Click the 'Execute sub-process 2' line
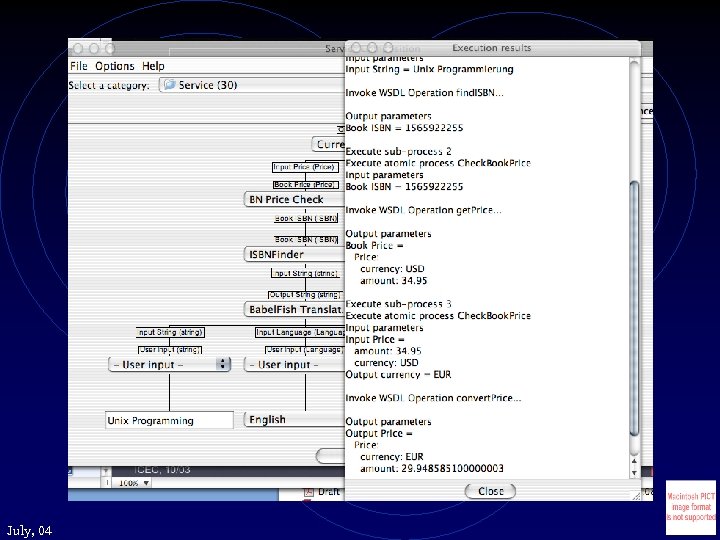The image size is (720, 540). coord(398,151)
